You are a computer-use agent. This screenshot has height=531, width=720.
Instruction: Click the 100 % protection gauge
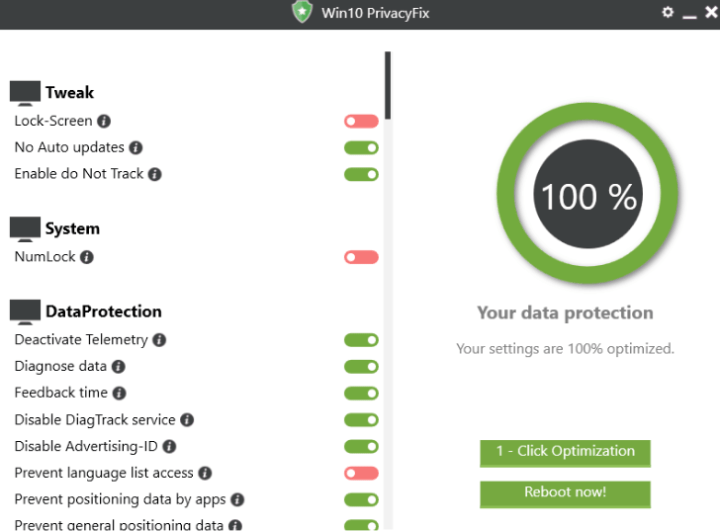coord(588,194)
